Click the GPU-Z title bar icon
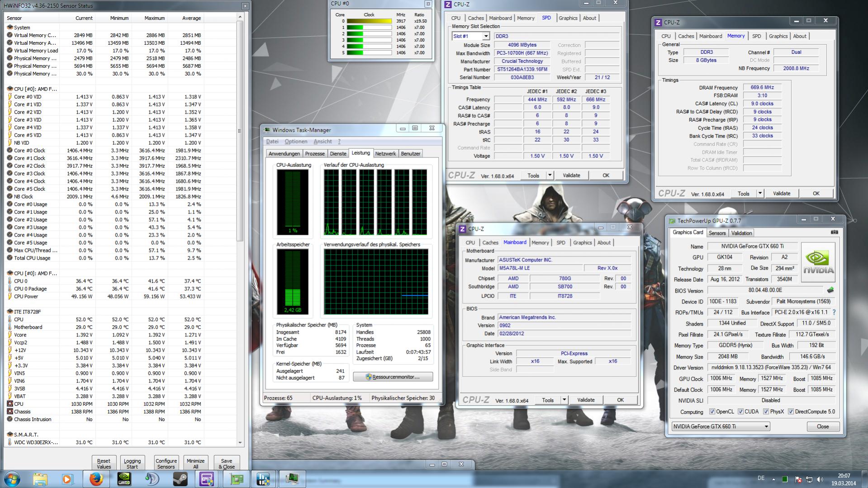The height and width of the screenshot is (488, 868). 672,221
